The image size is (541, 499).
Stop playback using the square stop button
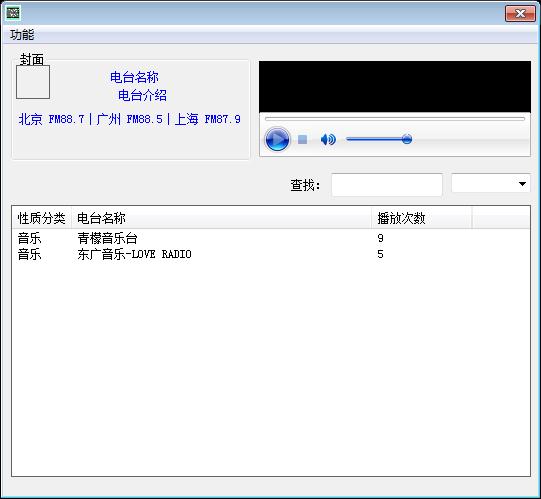pos(303,139)
